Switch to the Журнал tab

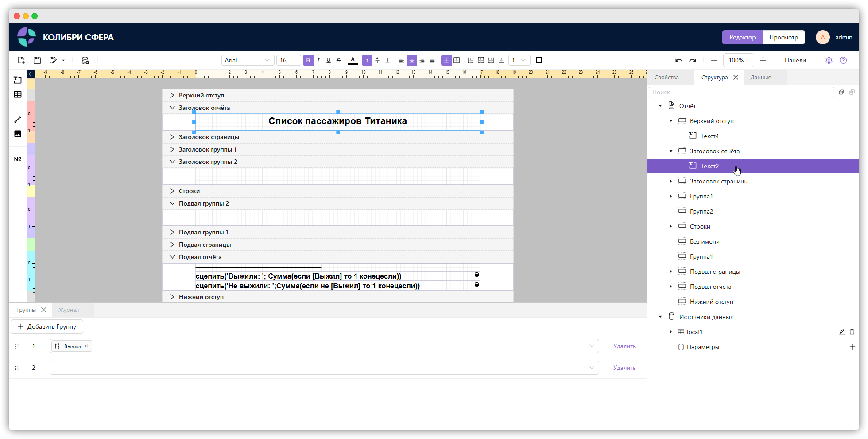[69, 310]
